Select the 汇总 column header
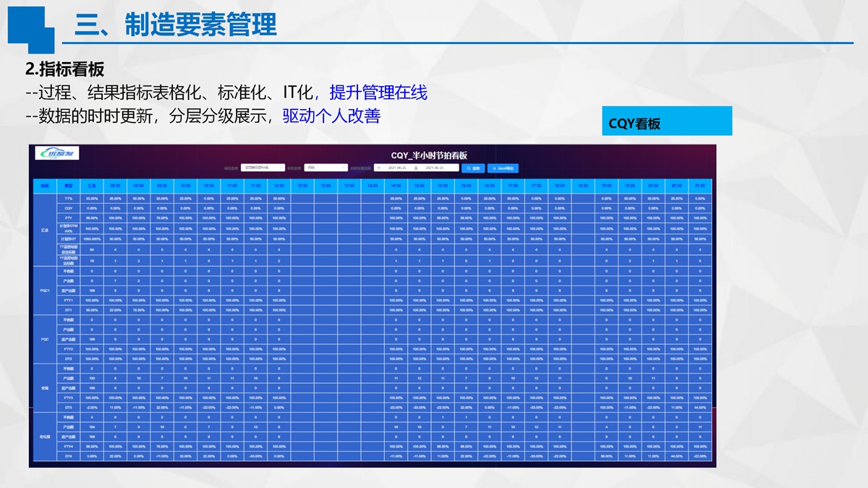 (x=92, y=186)
